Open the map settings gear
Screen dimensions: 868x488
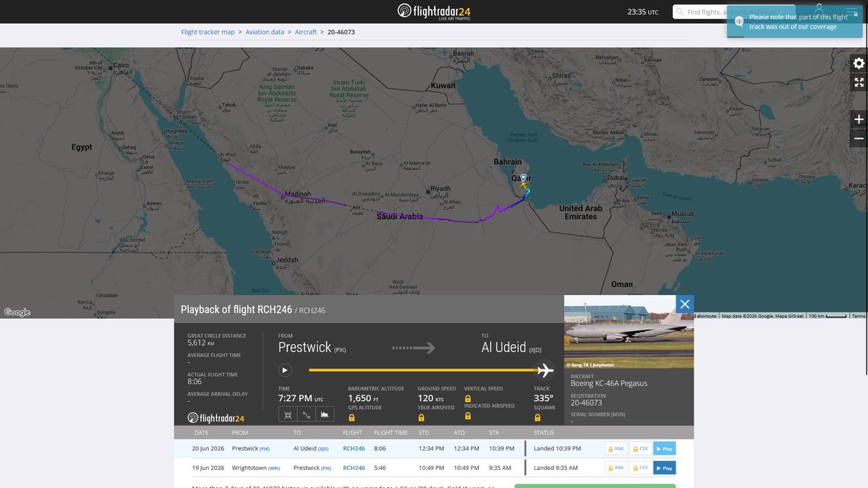click(859, 63)
